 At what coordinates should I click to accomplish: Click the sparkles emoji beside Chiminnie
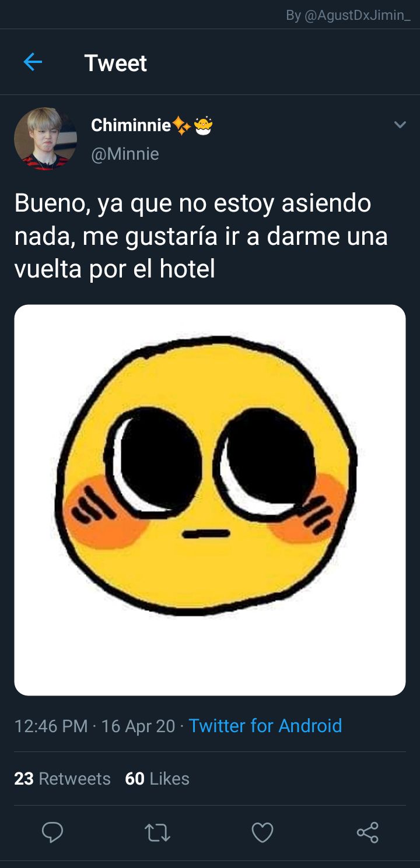pyautogui.click(x=181, y=125)
